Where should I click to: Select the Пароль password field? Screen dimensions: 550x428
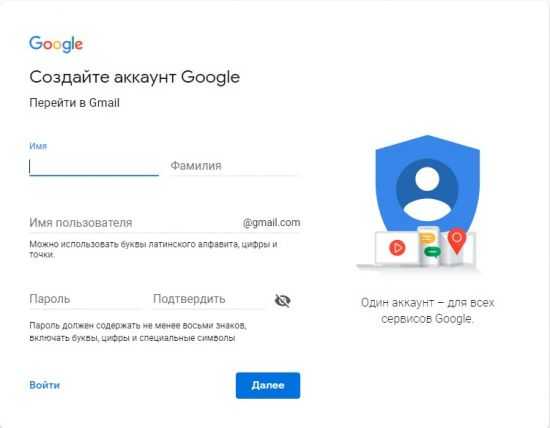(x=85, y=299)
